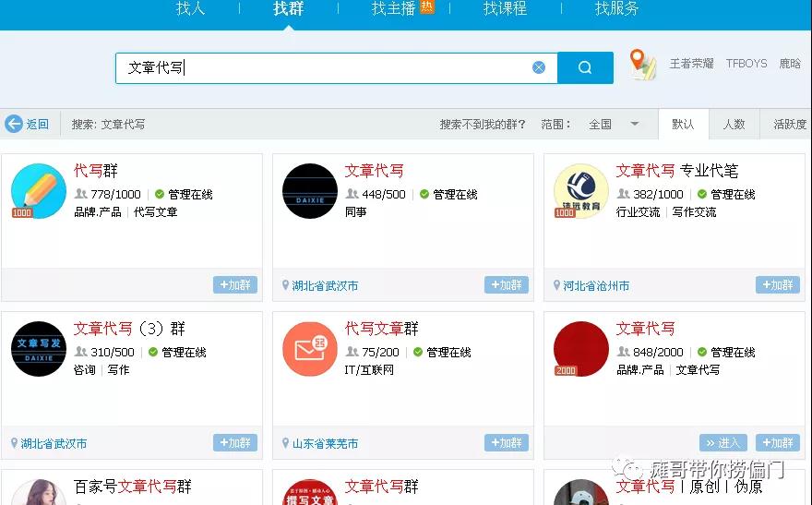Open the black DAIXIE avatar of 文章代写 group
Image resolution: width=812 pixels, height=505 pixels.
[x=309, y=191]
